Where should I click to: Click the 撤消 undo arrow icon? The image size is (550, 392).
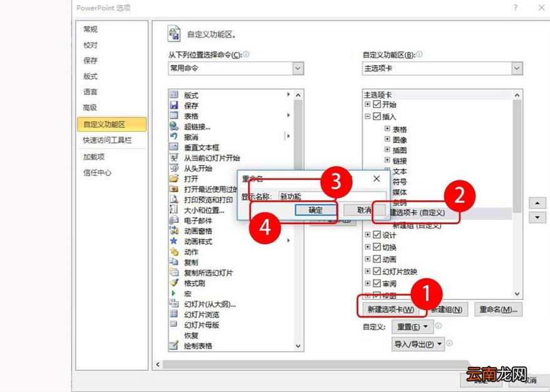[x=174, y=136]
